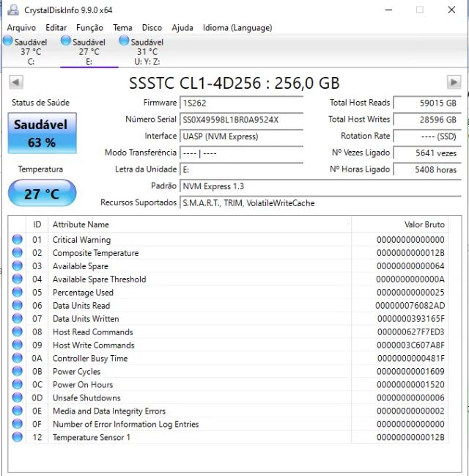Click the disk title SSSTC CL1-4D256 : 256,0 GB
469x476 pixels.
(x=234, y=83)
